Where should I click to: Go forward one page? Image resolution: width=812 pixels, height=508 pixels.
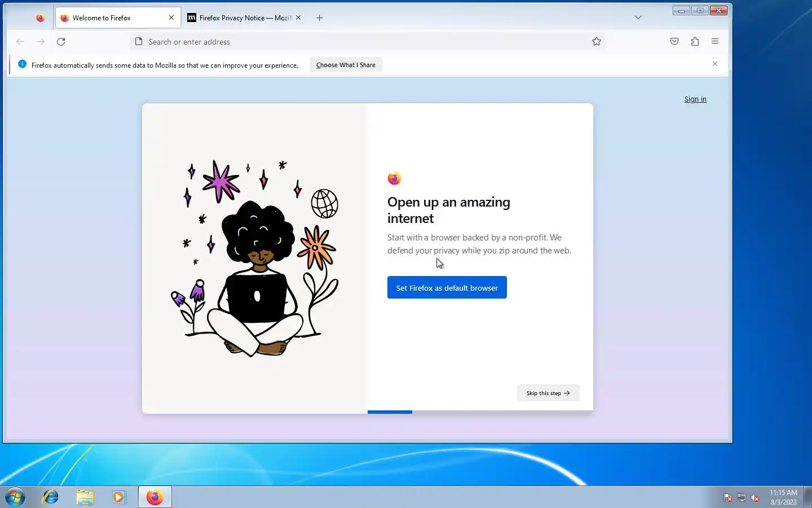pos(41,41)
